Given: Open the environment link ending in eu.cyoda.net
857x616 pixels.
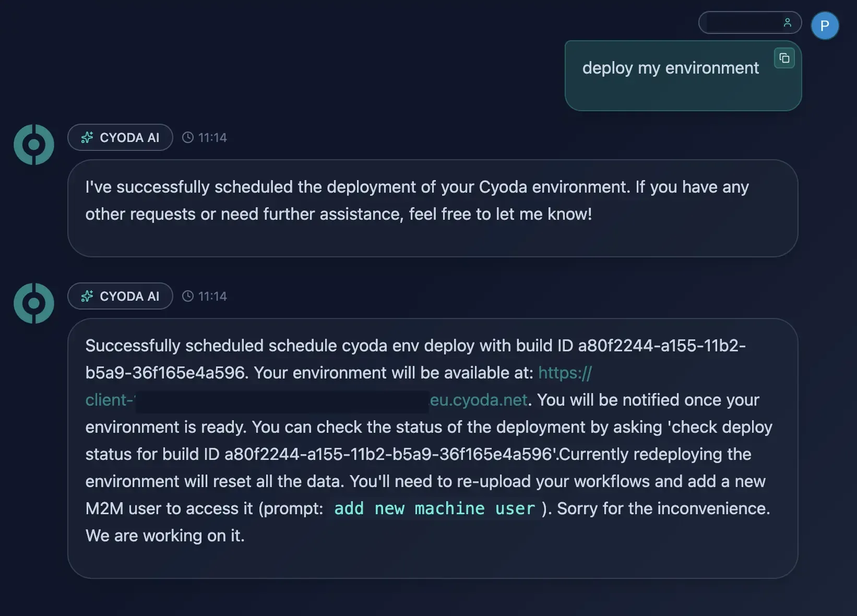Looking at the screenshot, I should [x=478, y=400].
